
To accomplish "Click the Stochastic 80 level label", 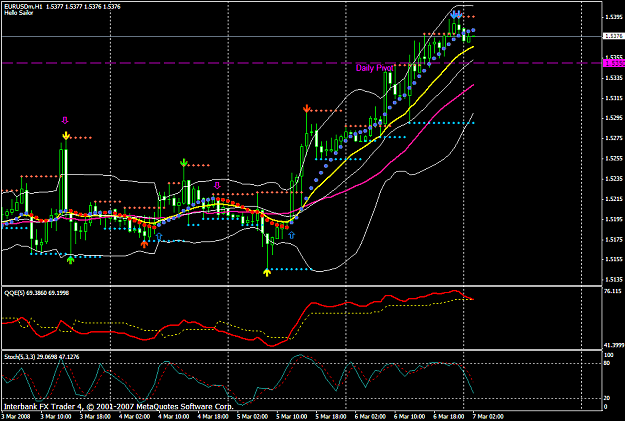I will click(x=607, y=363).
